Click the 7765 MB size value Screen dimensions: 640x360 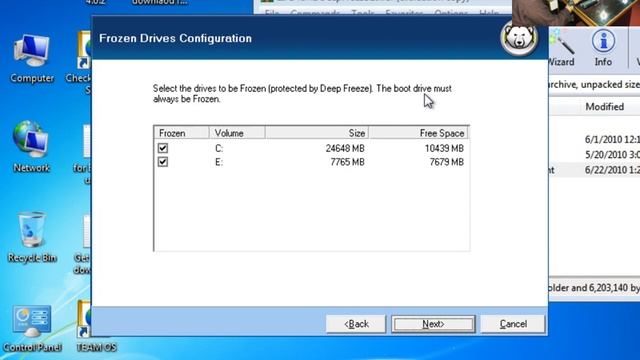pos(347,162)
